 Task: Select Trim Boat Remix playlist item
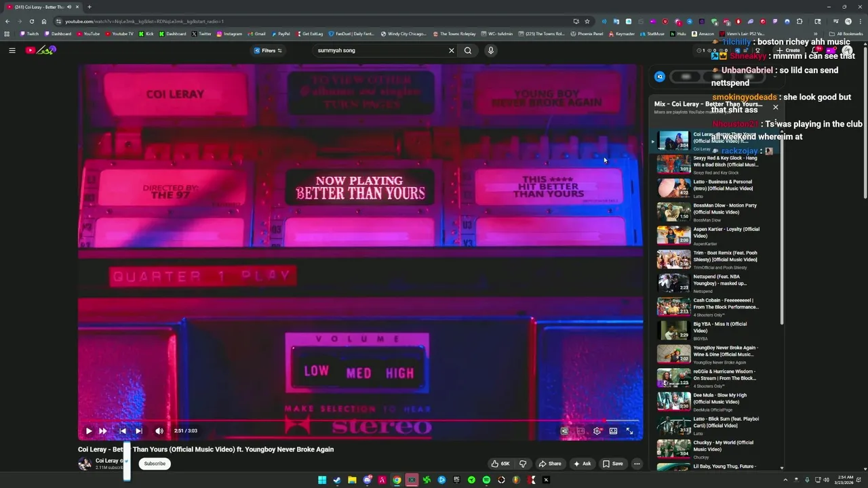tap(709, 260)
